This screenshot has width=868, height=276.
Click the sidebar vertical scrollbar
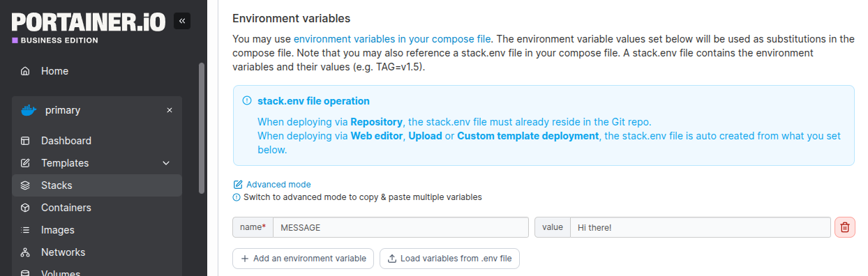tap(202, 128)
